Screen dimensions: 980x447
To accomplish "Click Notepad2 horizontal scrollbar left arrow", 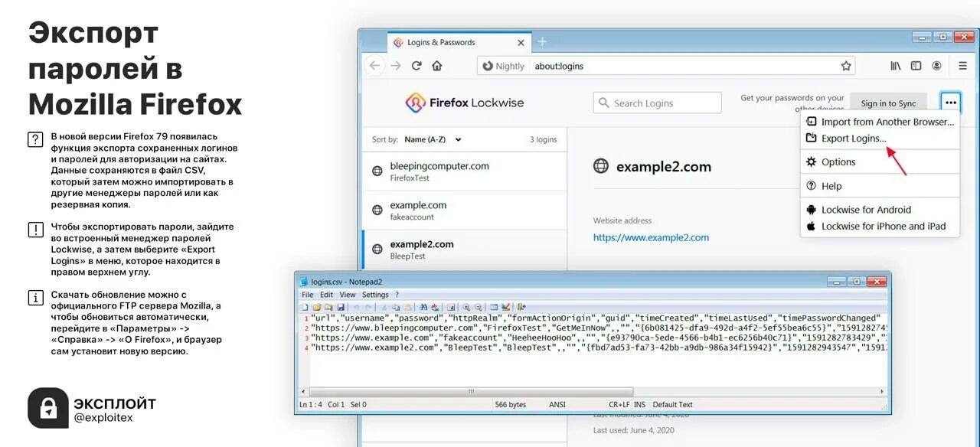I will coord(304,391).
